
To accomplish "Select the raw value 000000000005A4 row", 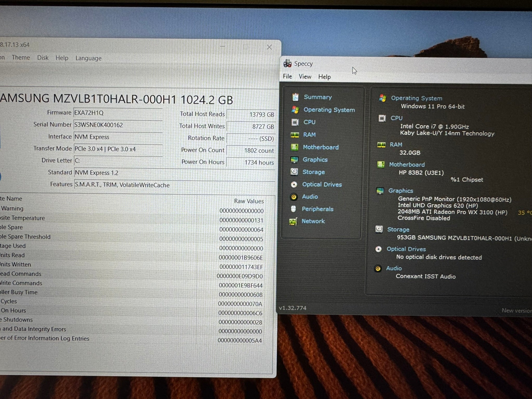I will coord(240,341).
